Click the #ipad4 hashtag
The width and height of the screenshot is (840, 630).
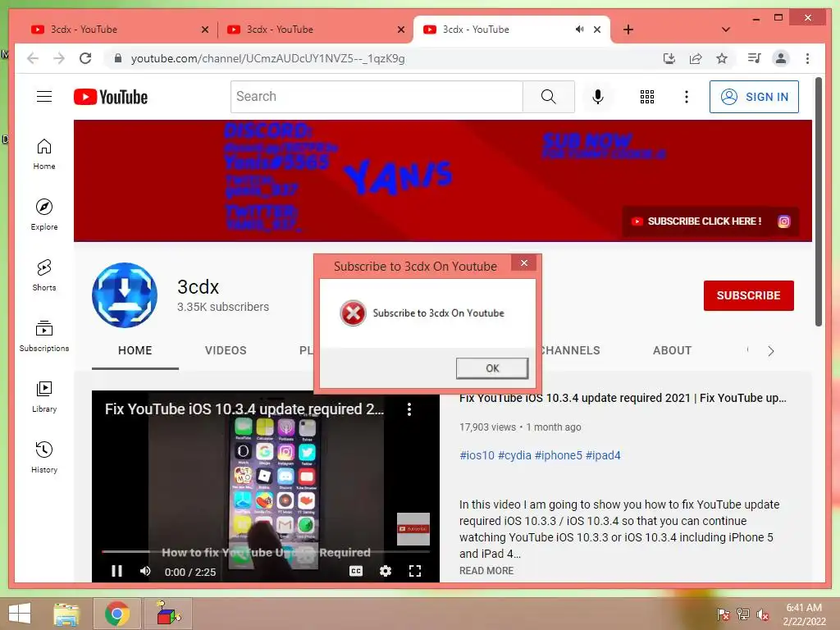click(603, 455)
